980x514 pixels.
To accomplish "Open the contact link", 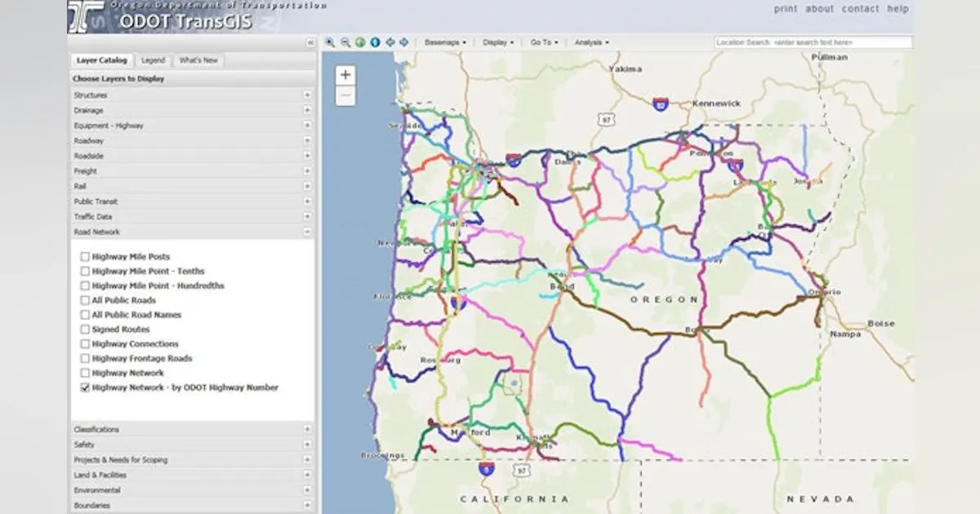I will click(861, 9).
